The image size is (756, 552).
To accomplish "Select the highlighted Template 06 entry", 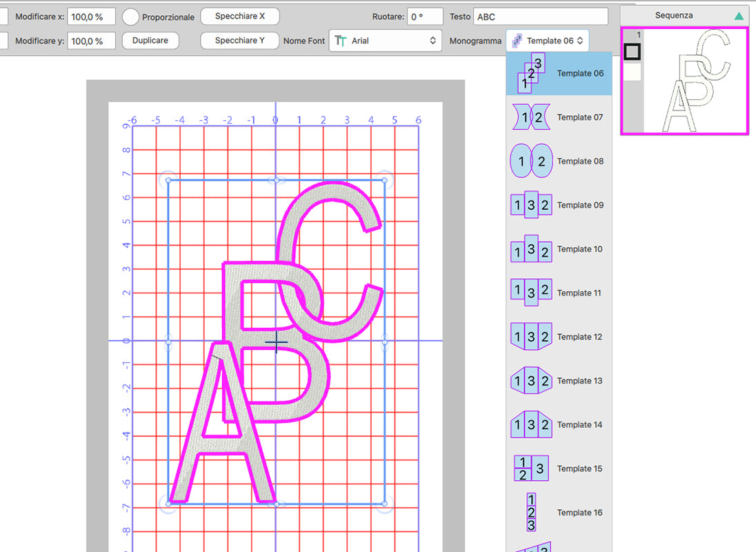I will click(559, 74).
